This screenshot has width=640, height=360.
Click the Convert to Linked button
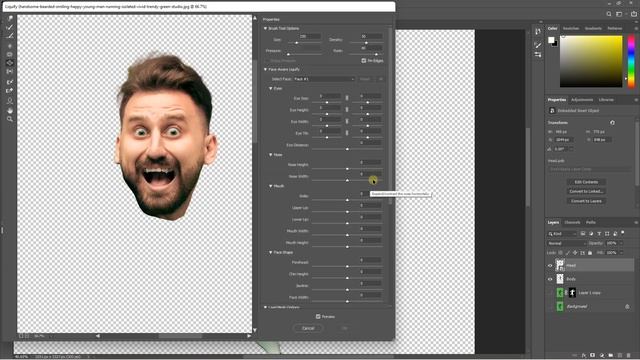click(586, 191)
